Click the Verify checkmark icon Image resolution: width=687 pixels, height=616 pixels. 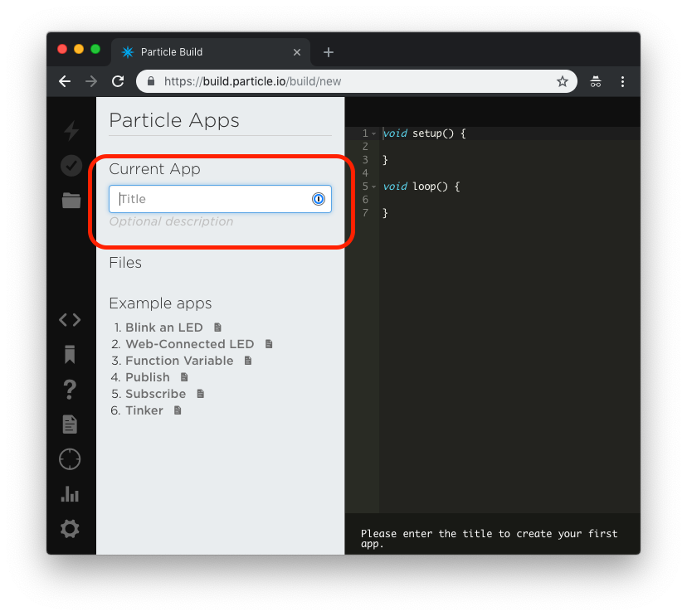click(x=71, y=166)
